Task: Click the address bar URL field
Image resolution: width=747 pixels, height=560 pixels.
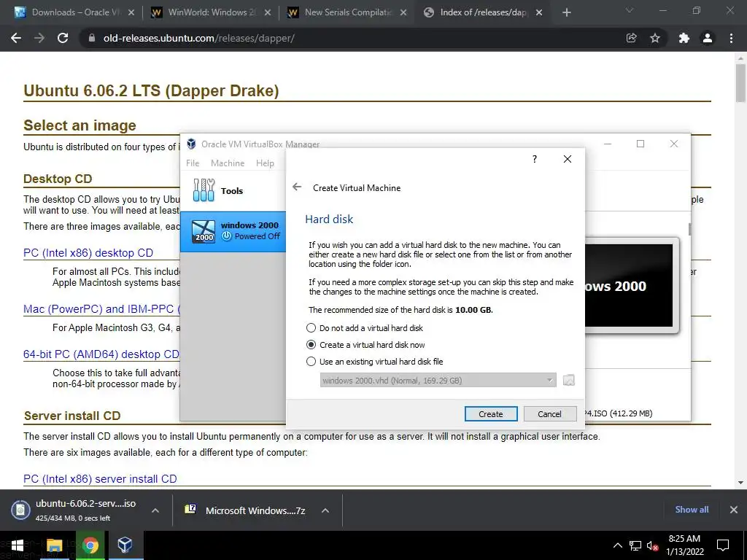Action: [x=352, y=38]
